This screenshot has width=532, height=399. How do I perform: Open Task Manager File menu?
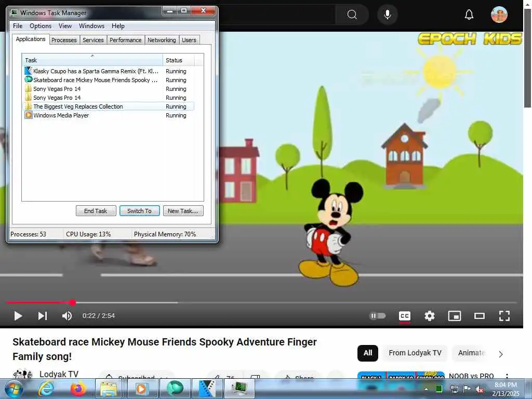coord(18,26)
